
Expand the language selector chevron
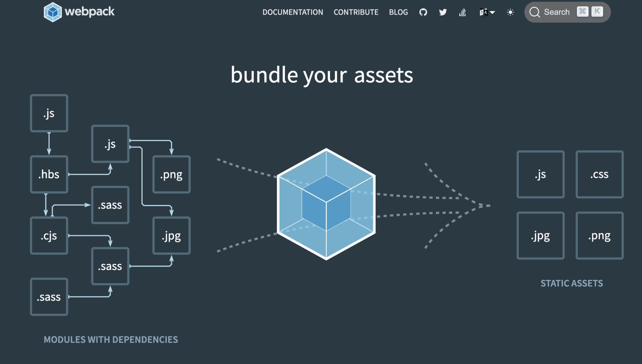pyautogui.click(x=492, y=12)
